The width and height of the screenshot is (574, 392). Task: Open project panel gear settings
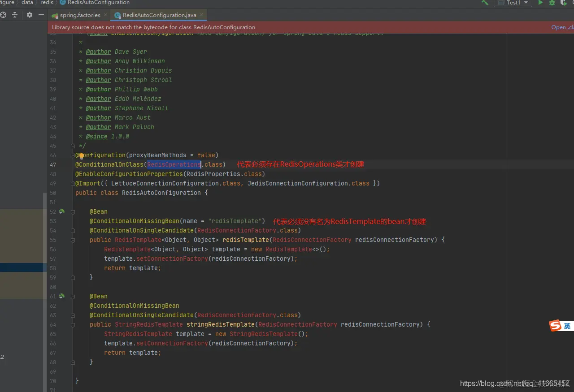(x=30, y=15)
